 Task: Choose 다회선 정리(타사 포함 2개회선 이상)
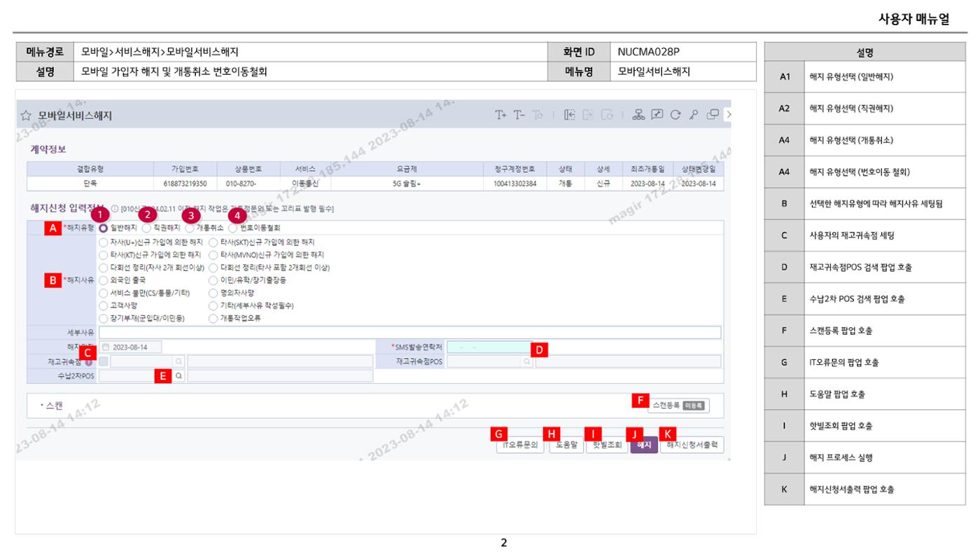click(x=213, y=268)
